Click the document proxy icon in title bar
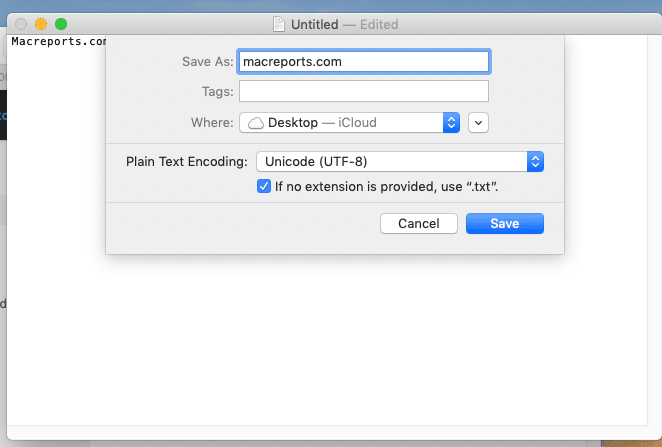 point(279,25)
